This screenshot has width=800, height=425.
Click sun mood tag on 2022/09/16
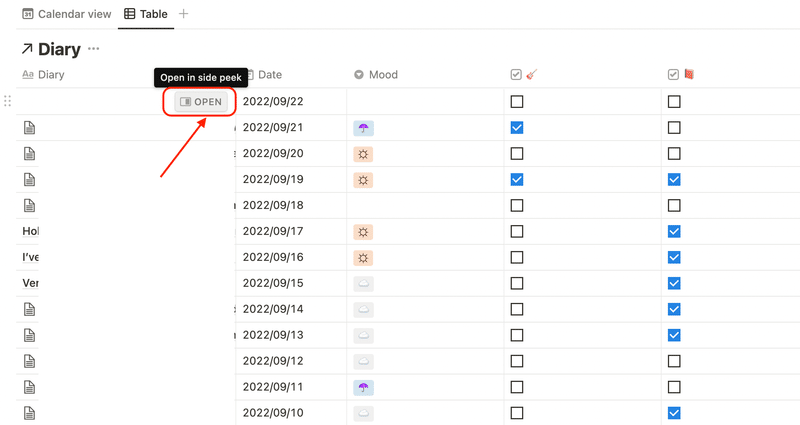(x=363, y=258)
